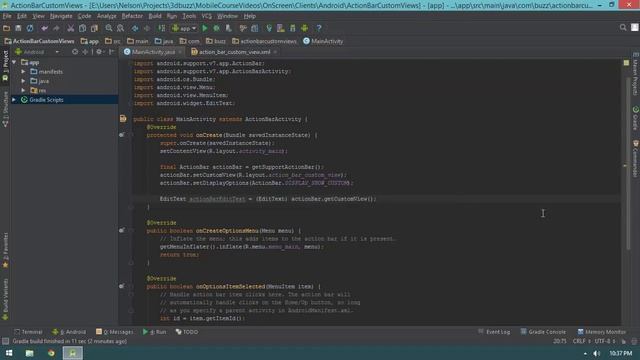Viewport: 640px width, 360px height.
Task: Expand the Gradle Scripts node arrow
Action: (14, 100)
